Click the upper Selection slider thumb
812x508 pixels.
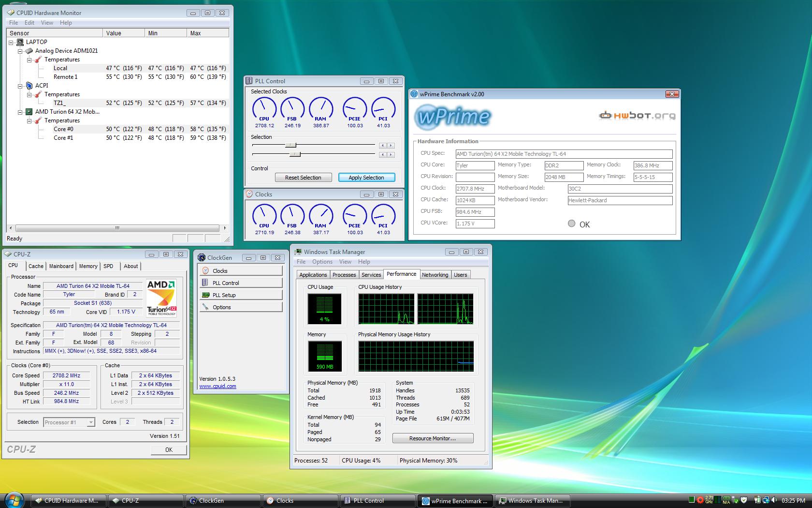290,145
